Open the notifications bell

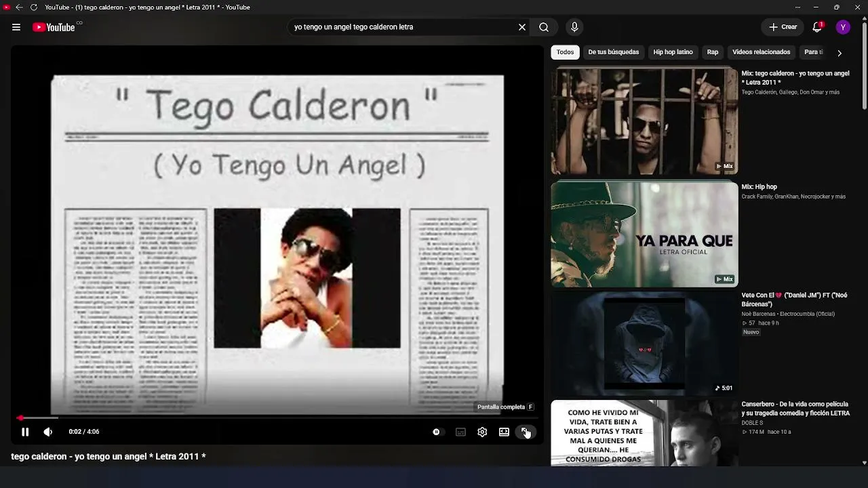point(817,27)
